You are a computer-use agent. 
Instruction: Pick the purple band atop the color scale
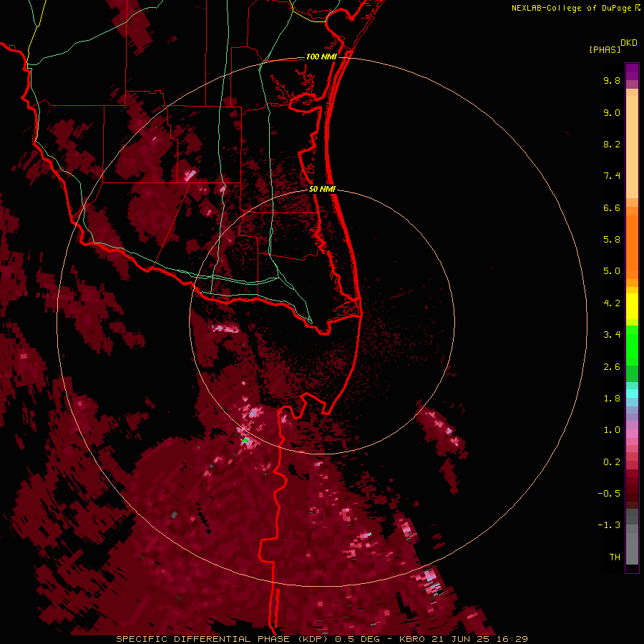pos(632,72)
